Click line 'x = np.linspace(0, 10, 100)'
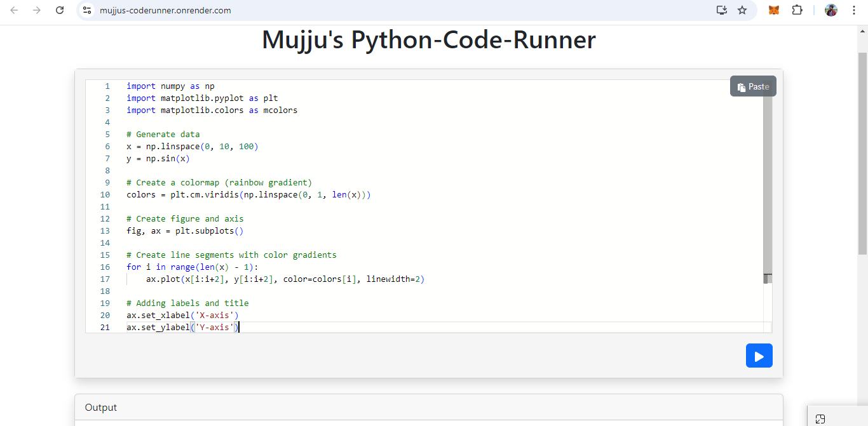The height and width of the screenshot is (426, 868). (193, 146)
